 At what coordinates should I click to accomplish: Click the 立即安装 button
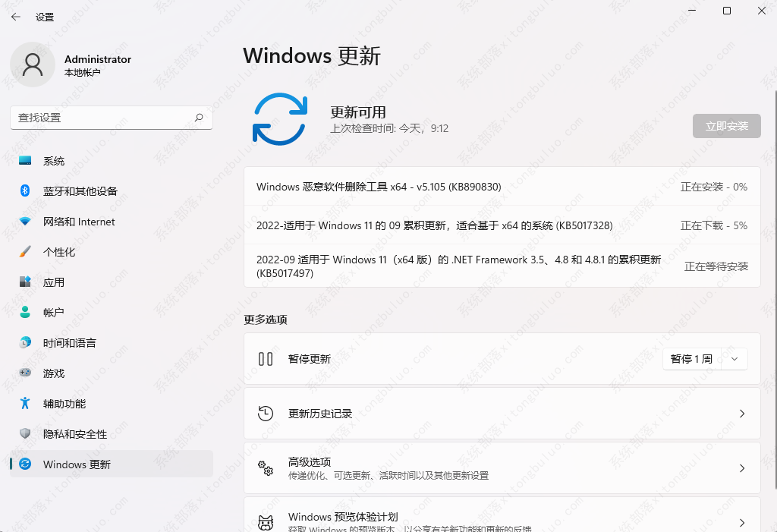[726, 126]
